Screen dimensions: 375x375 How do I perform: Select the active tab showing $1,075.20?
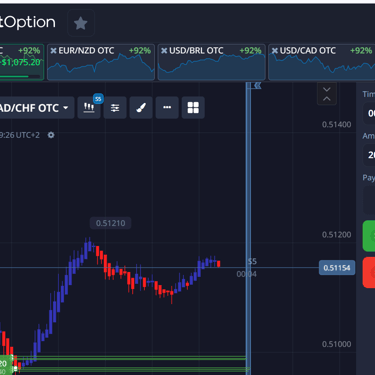click(22, 62)
